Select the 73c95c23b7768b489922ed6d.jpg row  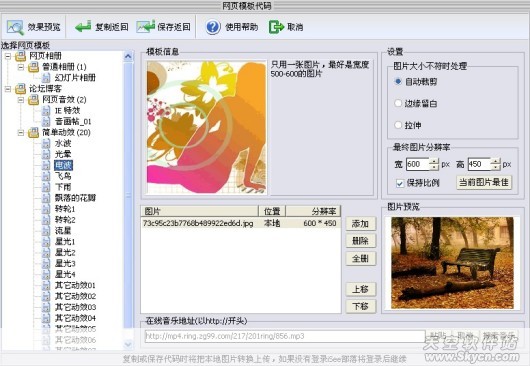[x=241, y=223]
